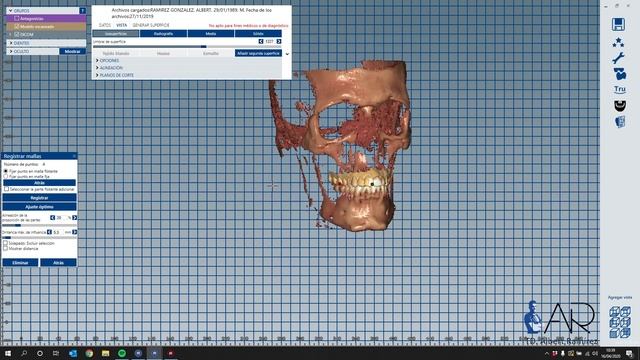Click the question mark help icon beside GRUPOS
The width and height of the screenshot is (640, 360).
[x=82, y=11]
